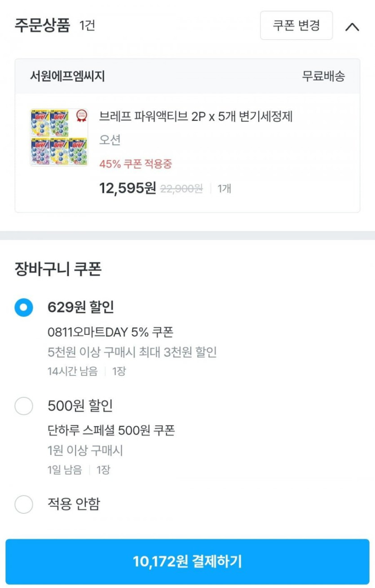This screenshot has height=588, width=375.
Task: Tap the 서원에프엠씨지 seller name
Action: [67, 76]
